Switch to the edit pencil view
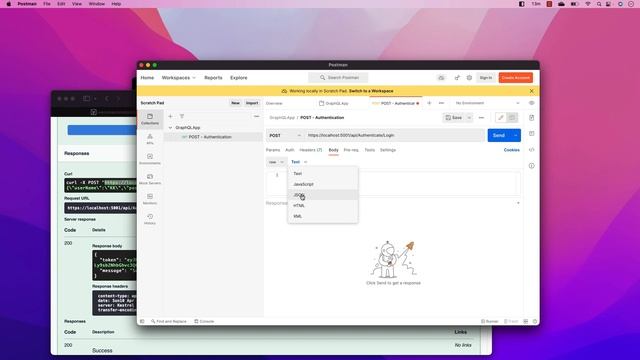640x360 pixels. click(501, 118)
